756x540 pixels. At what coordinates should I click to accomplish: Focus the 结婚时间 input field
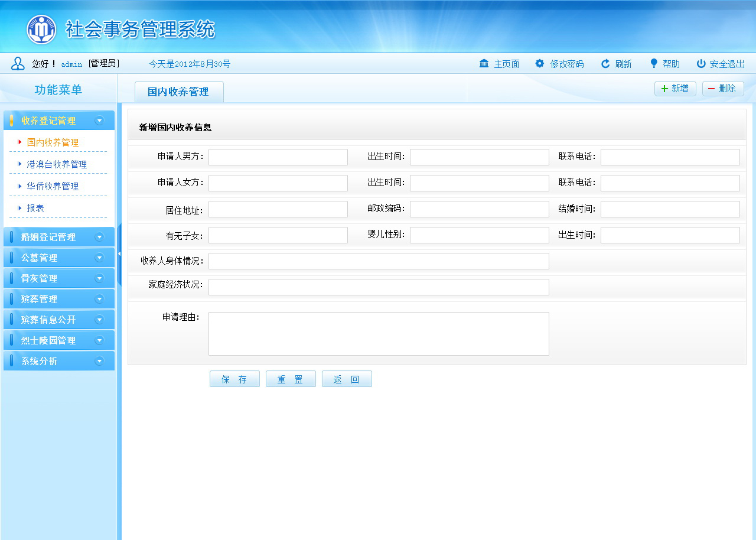click(670, 209)
